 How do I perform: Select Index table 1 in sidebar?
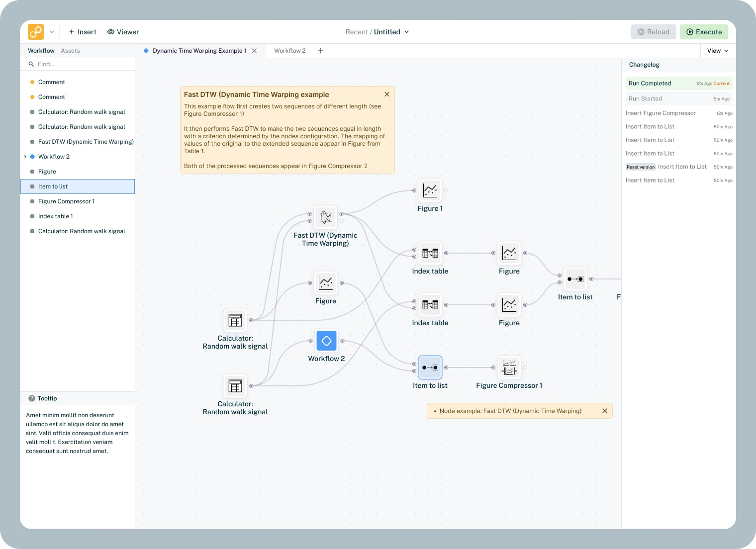click(x=78, y=216)
